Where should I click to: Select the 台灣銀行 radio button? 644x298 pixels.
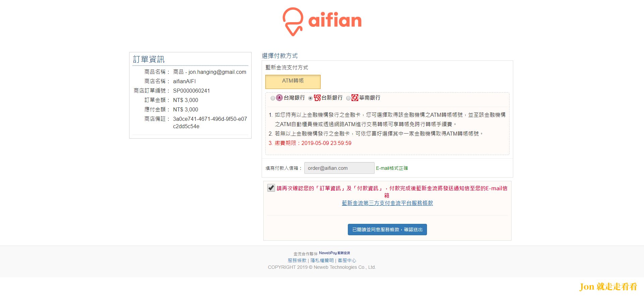[x=273, y=98]
